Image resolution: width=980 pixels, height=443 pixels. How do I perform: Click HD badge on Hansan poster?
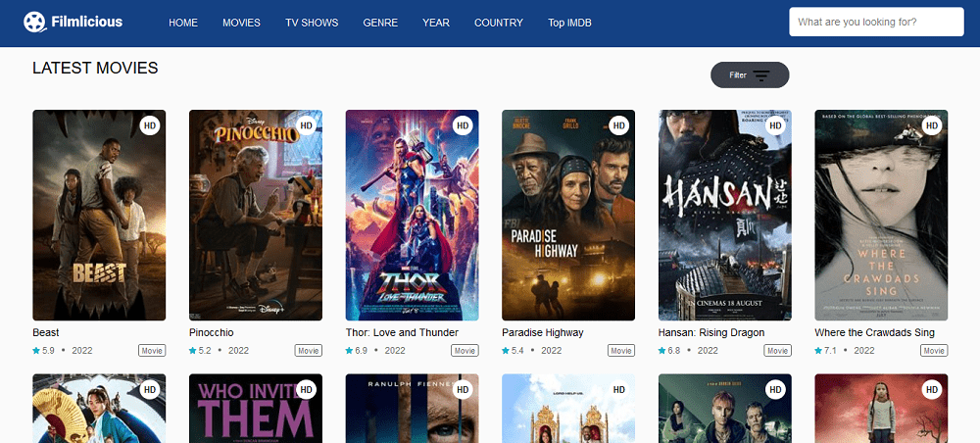point(775,125)
